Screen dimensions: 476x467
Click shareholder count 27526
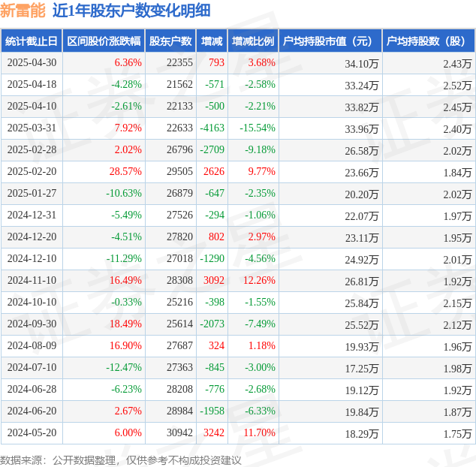(x=179, y=215)
